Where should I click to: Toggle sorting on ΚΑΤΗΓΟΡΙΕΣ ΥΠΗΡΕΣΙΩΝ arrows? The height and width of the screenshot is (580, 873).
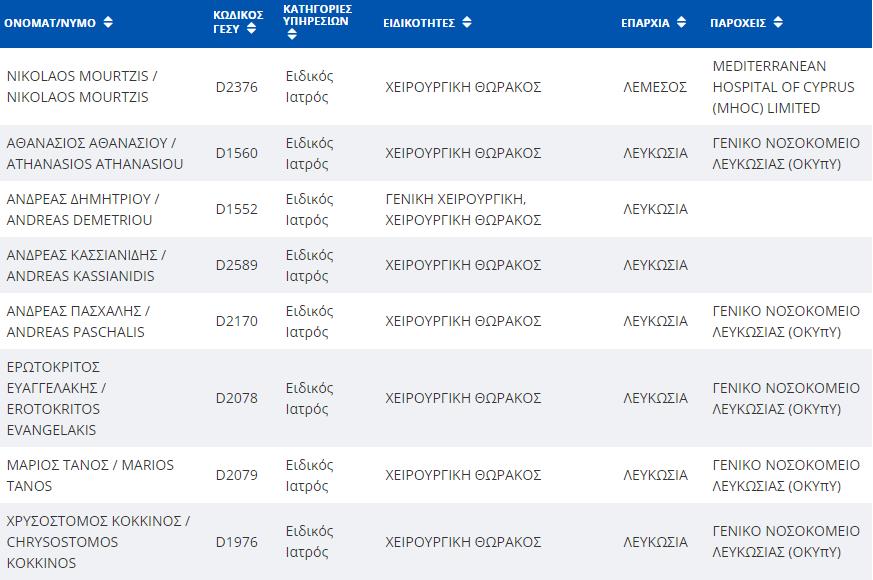point(292,34)
